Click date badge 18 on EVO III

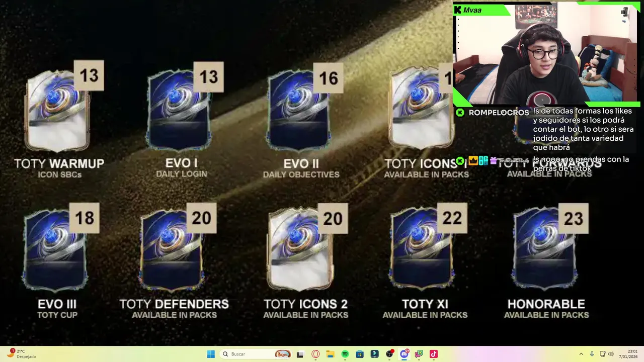[84, 218]
